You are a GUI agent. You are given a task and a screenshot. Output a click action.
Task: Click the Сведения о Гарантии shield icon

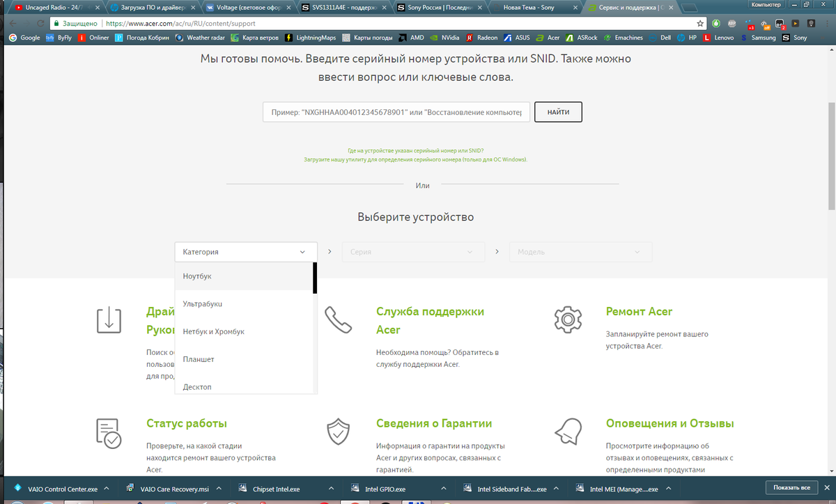coord(339,432)
